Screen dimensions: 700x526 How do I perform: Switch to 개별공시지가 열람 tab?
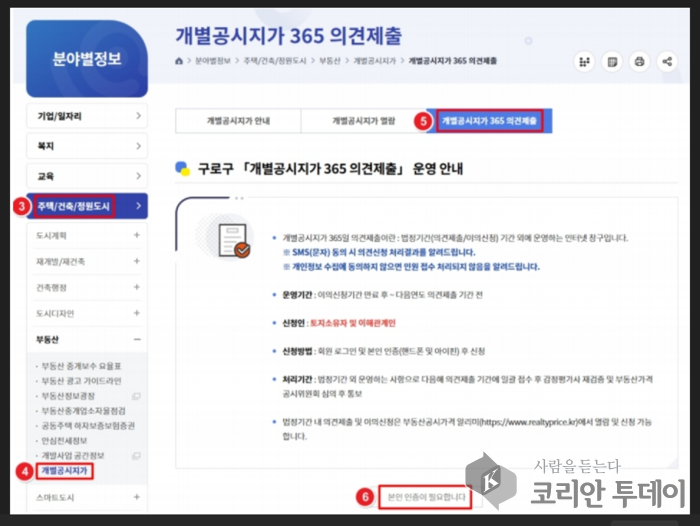click(364, 121)
